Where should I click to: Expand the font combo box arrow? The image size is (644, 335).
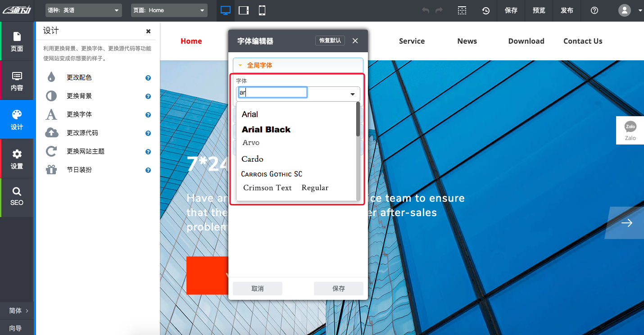coord(353,94)
